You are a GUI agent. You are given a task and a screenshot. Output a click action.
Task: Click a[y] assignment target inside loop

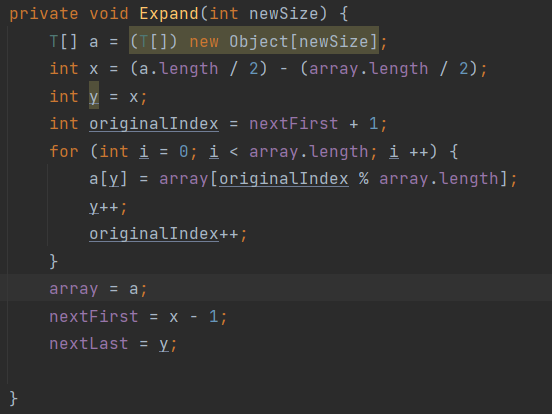(x=108, y=179)
